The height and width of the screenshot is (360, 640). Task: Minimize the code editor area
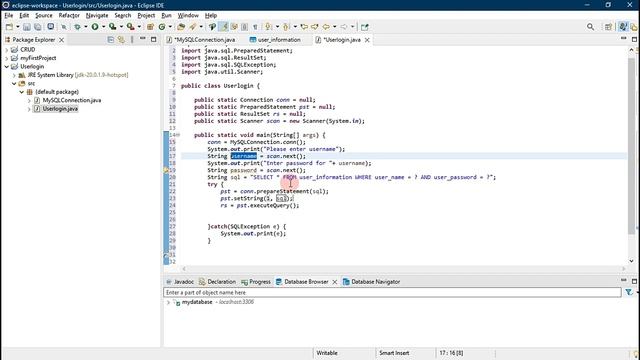(623, 39)
